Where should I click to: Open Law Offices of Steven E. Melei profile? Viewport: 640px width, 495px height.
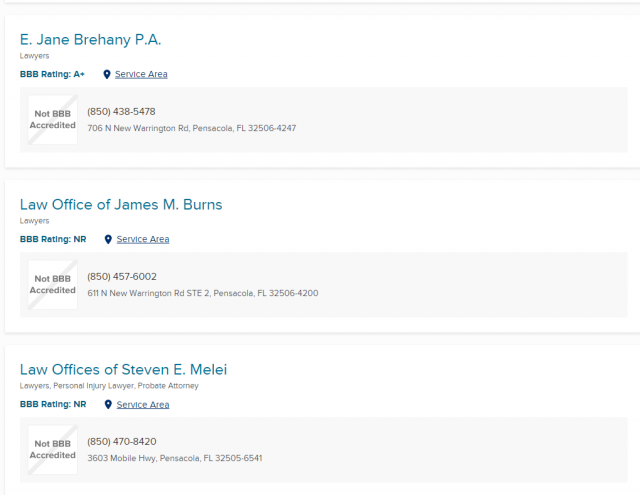pyautogui.click(x=123, y=370)
